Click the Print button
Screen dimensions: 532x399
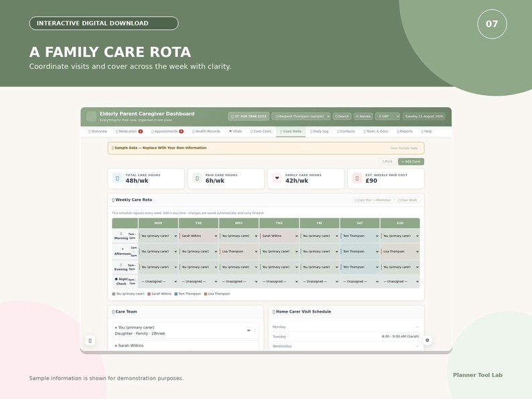click(x=387, y=162)
